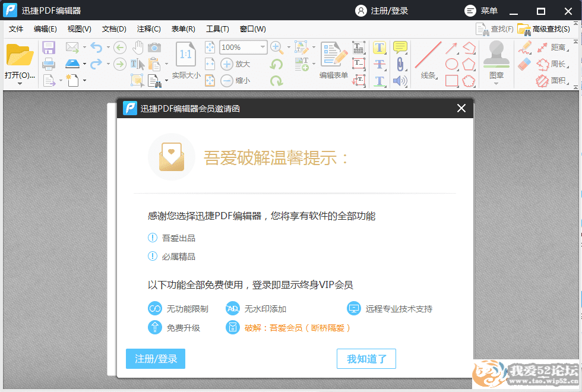The width and height of the screenshot is (582, 392).
Task: Open the 菜单 menu in title bar
Action: tap(481, 11)
